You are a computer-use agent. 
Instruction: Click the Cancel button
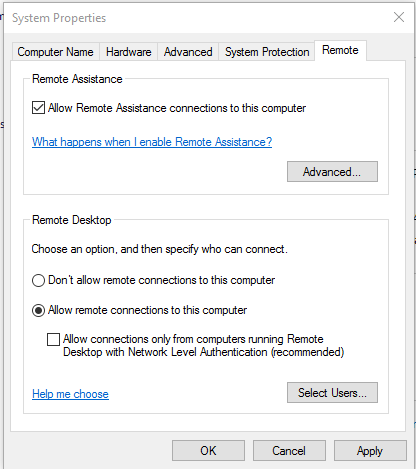coord(289,451)
